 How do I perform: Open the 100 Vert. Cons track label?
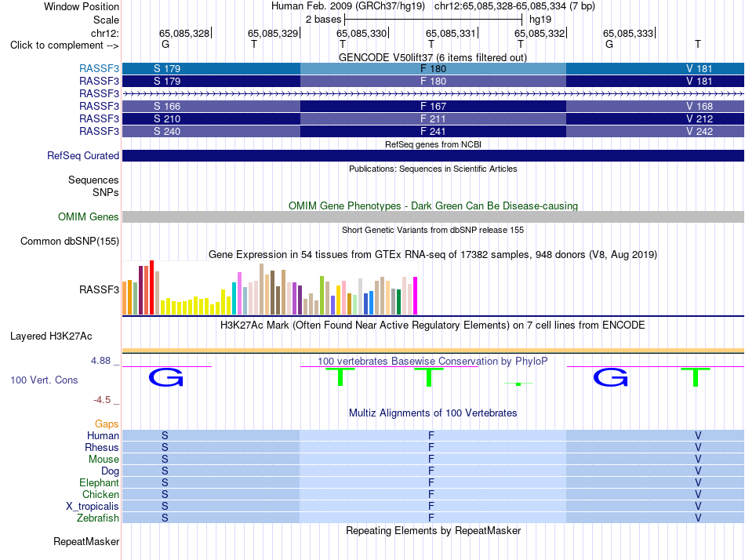pyautogui.click(x=44, y=380)
